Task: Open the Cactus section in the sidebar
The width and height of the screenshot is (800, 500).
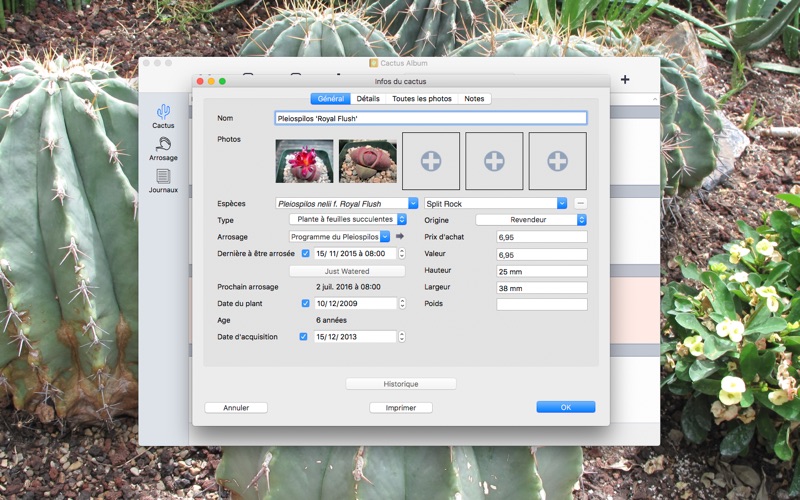Action: (163, 116)
